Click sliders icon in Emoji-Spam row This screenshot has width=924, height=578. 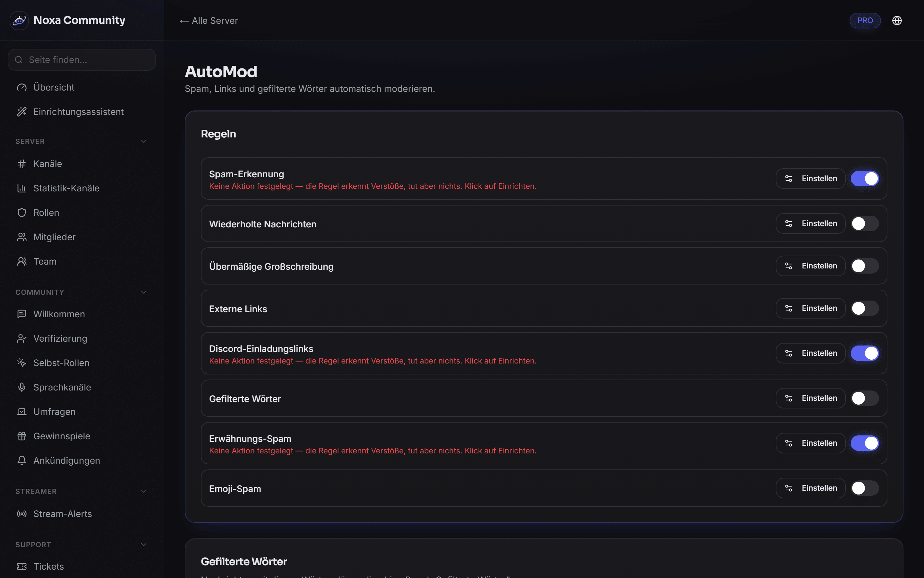[789, 488]
